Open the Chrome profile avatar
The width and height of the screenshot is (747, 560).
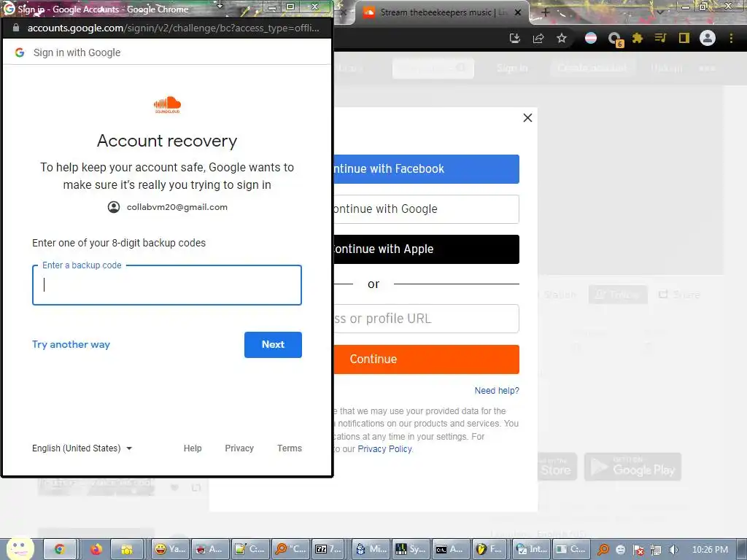(708, 38)
